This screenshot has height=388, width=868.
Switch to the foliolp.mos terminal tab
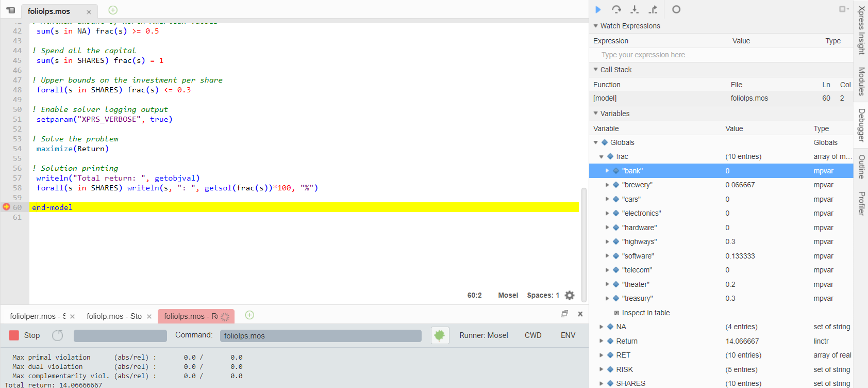(x=114, y=316)
